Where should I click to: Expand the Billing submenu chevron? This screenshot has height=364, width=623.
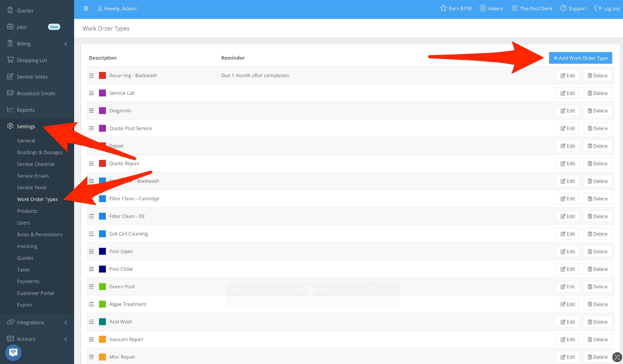pos(65,44)
